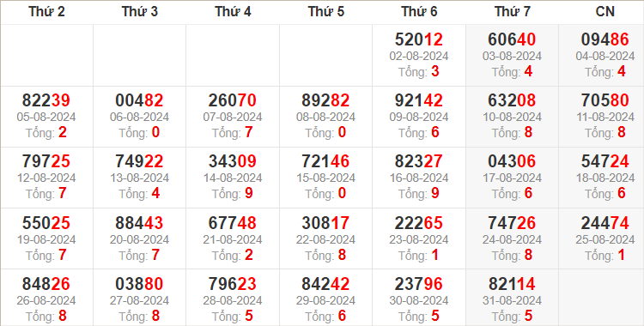Click result number 79725
644x326 pixels.
[x=46, y=161]
